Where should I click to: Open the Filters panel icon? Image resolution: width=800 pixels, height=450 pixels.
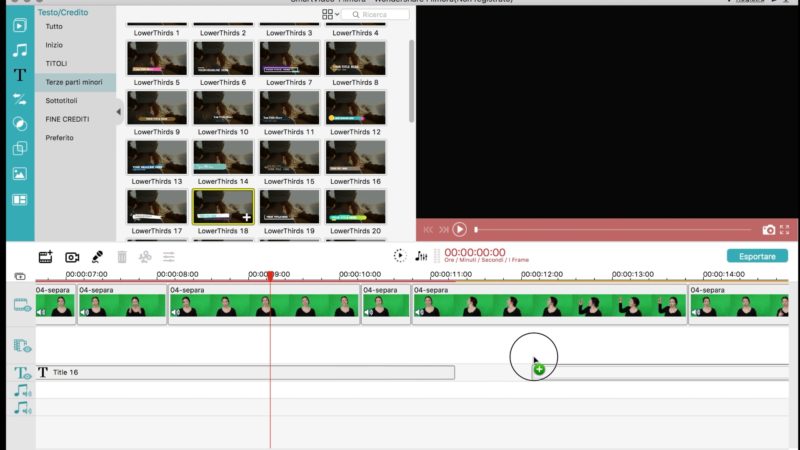(19, 124)
